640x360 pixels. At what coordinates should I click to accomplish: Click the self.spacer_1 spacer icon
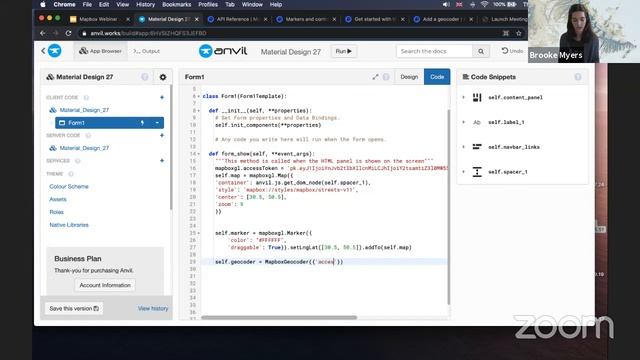click(477, 172)
